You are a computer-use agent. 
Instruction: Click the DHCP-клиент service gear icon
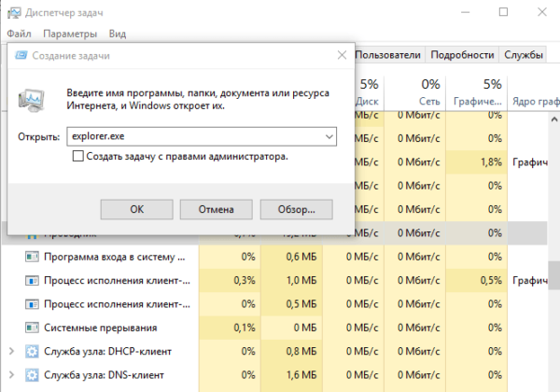[32, 351]
